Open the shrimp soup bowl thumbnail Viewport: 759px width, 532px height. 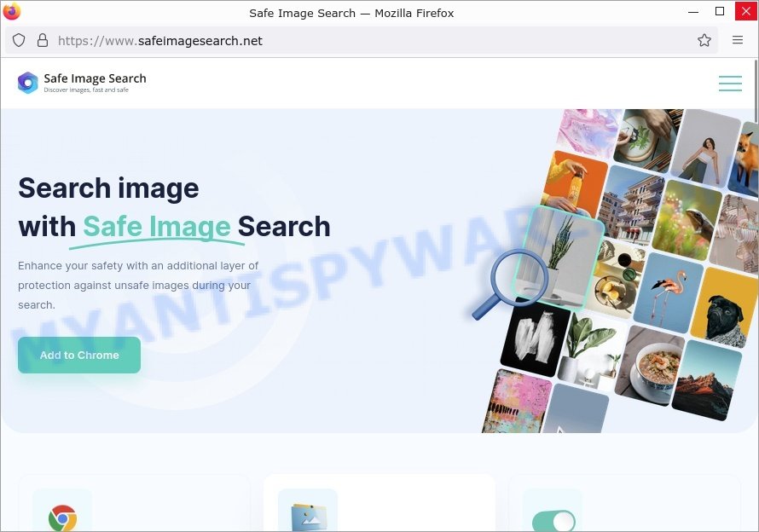652,366
